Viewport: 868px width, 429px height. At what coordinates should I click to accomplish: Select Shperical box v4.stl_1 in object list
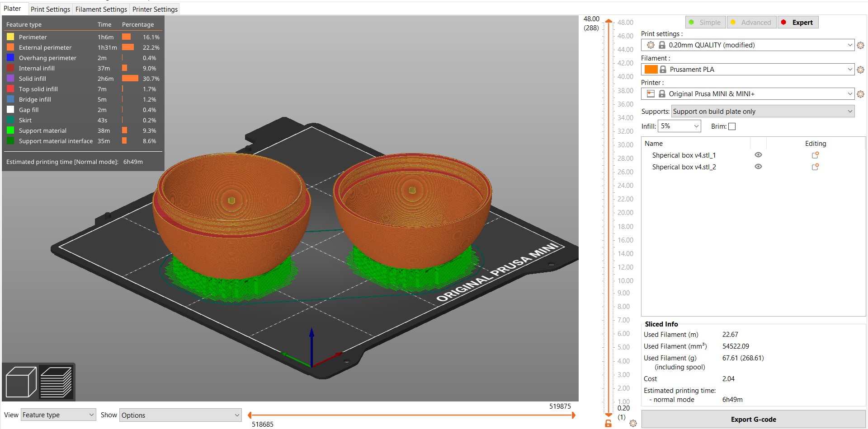(684, 155)
